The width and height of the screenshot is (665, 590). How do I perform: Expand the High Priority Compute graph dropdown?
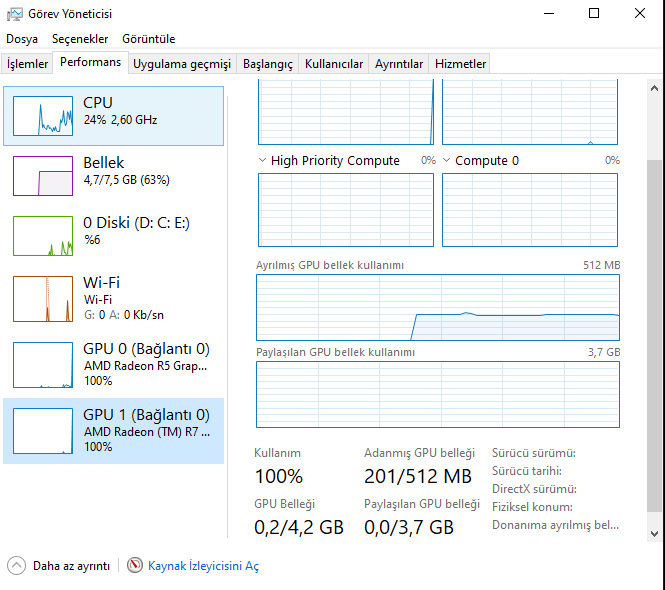[x=263, y=160]
